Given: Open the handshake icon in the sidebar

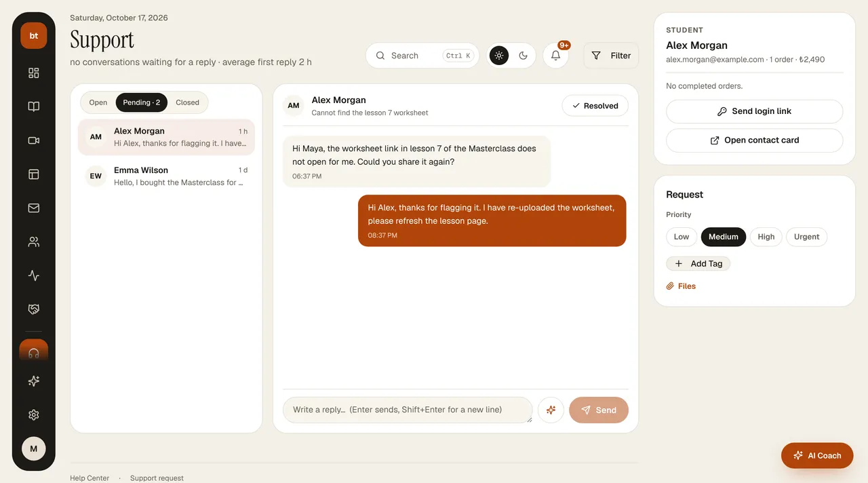Looking at the screenshot, I should pos(34,309).
